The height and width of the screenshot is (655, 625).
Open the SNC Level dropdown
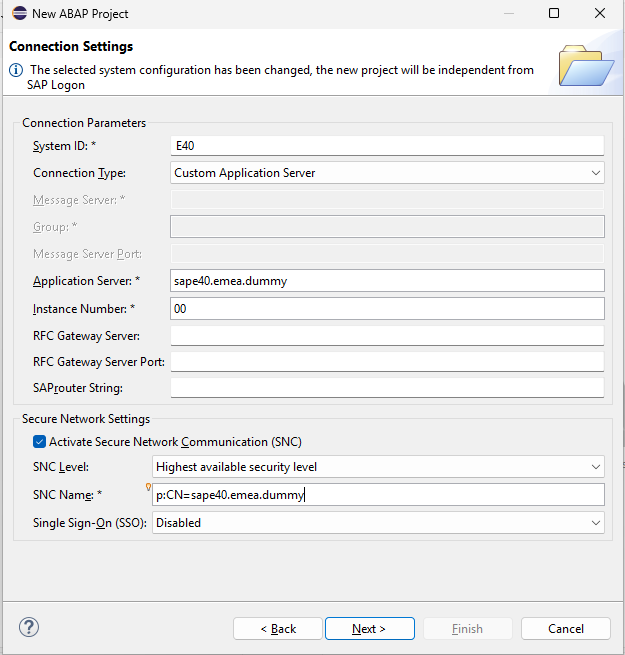(378, 467)
